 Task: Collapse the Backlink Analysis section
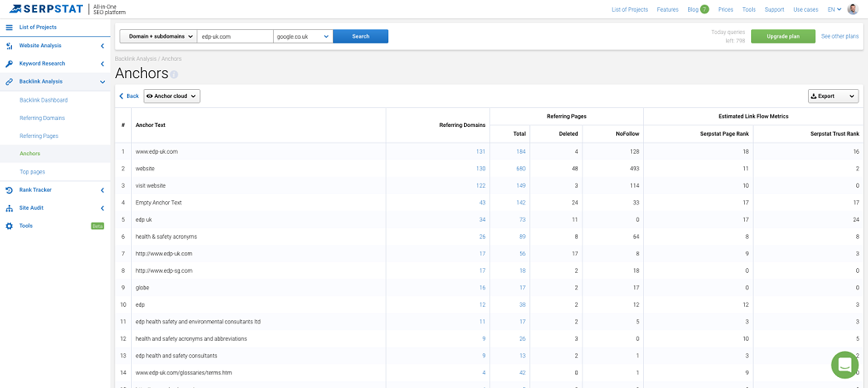coord(103,81)
